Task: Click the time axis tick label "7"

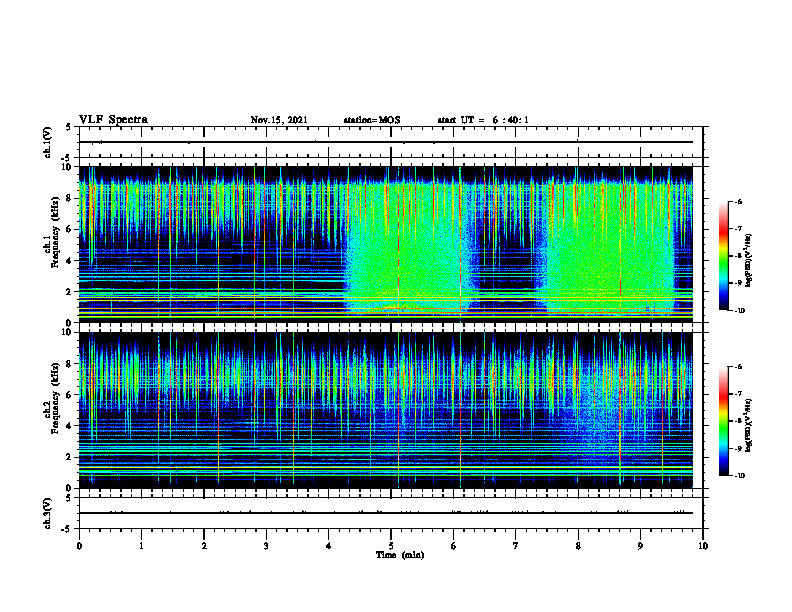Action: 516,546
